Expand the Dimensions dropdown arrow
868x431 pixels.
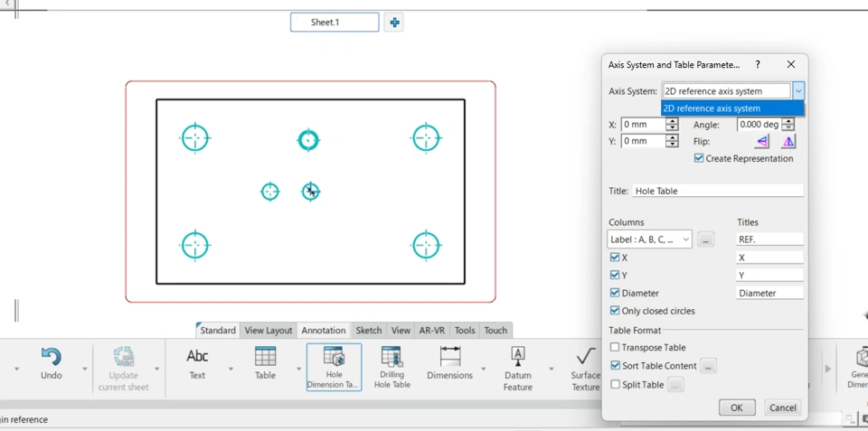point(483,369)
